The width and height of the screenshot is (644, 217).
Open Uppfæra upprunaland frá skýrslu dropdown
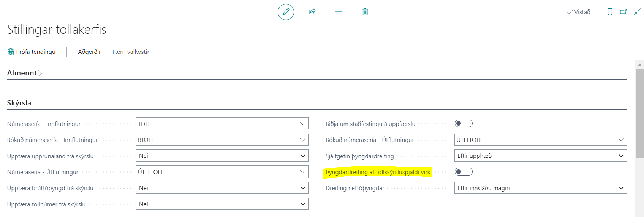click(x=222, y=156)
